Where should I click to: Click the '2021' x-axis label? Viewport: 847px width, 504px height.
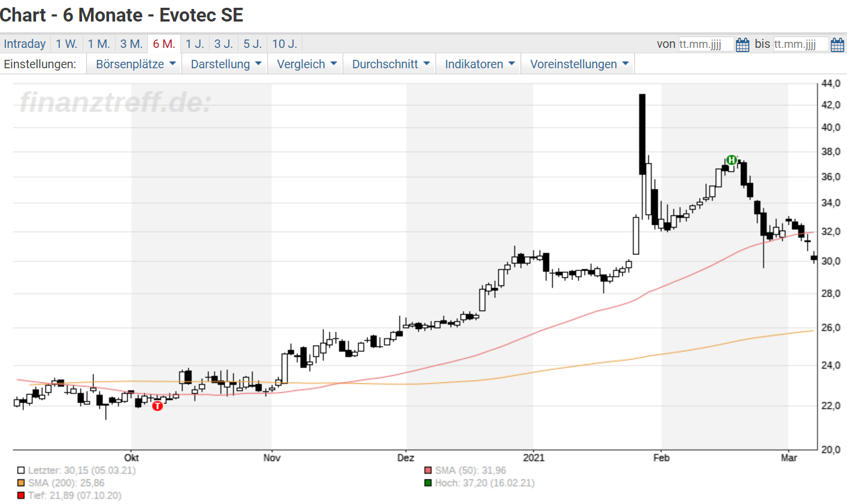tap(534, 458)
